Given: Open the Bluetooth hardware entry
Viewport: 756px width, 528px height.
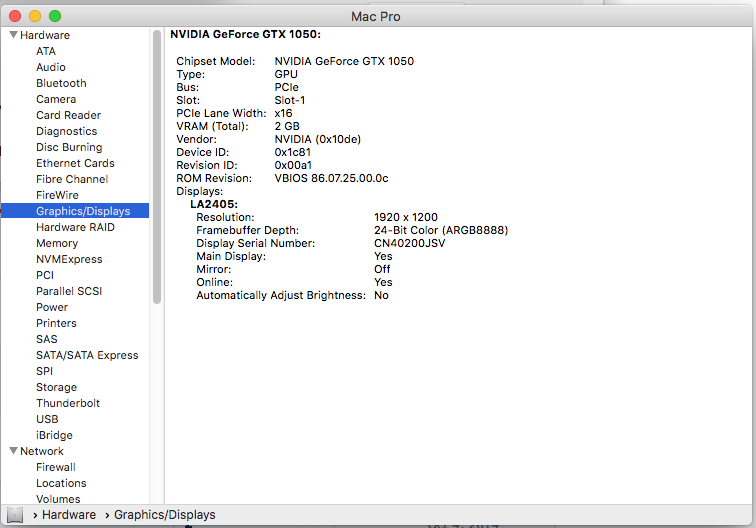Looking at the screenshot, I should 61,83.
